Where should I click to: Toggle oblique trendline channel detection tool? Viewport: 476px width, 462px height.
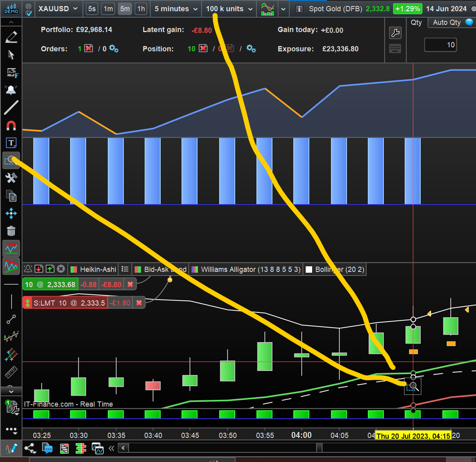point(11,266)
